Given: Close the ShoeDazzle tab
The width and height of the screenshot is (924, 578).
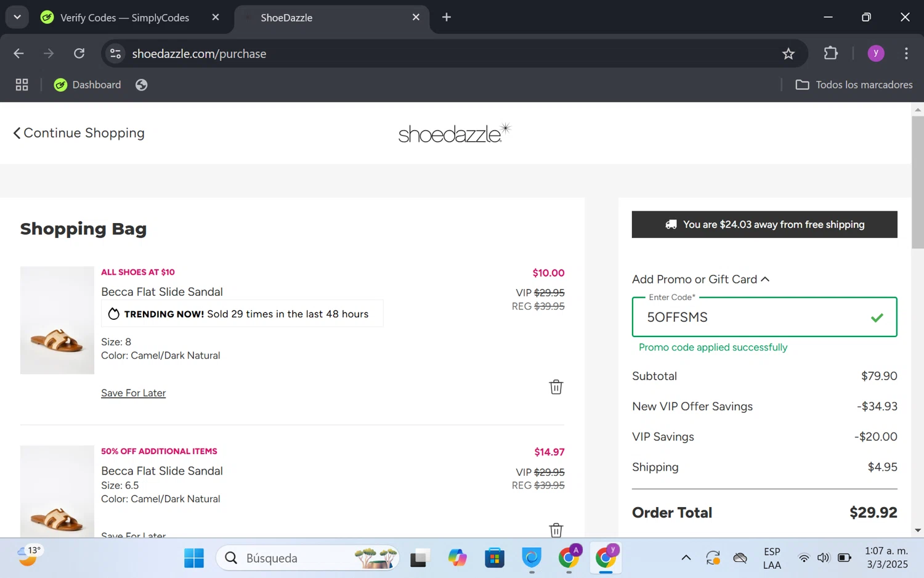Looking at the screenshot, I should [x=416, y=17].
